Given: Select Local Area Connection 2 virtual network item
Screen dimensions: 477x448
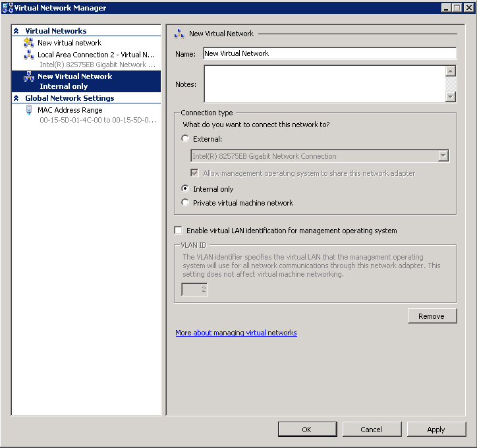Looking at the screenshot, I should coord(96,55).
